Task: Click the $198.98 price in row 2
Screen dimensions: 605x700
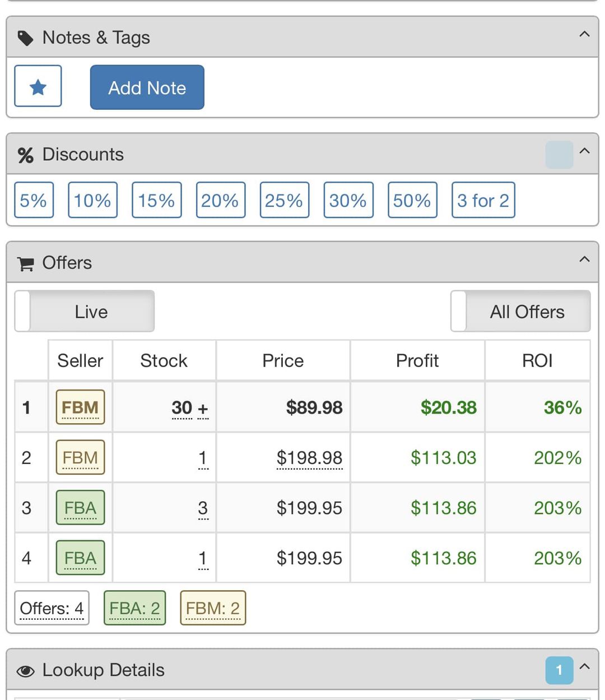Action: coord(309,458)
